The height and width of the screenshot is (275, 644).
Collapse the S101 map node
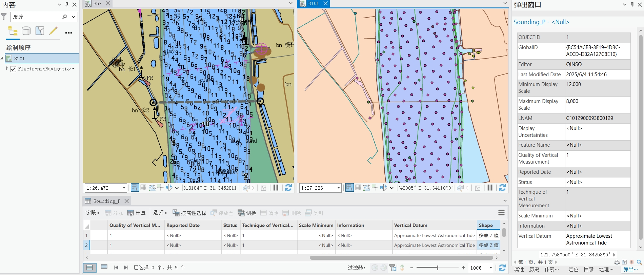2,58
